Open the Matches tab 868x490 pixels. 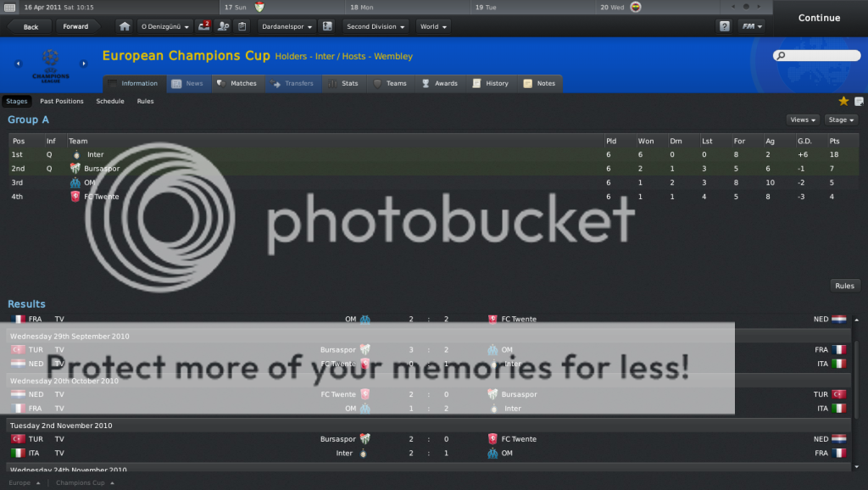238,84
